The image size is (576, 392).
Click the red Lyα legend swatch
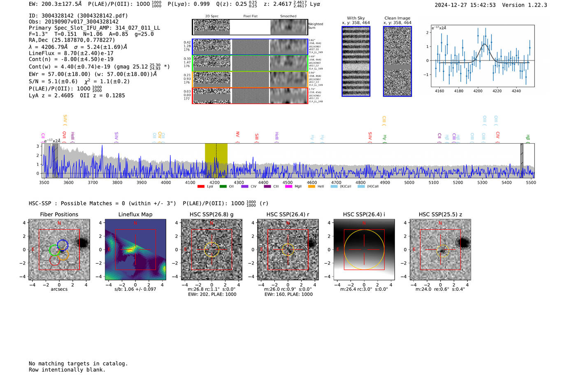tap(201, 186)
